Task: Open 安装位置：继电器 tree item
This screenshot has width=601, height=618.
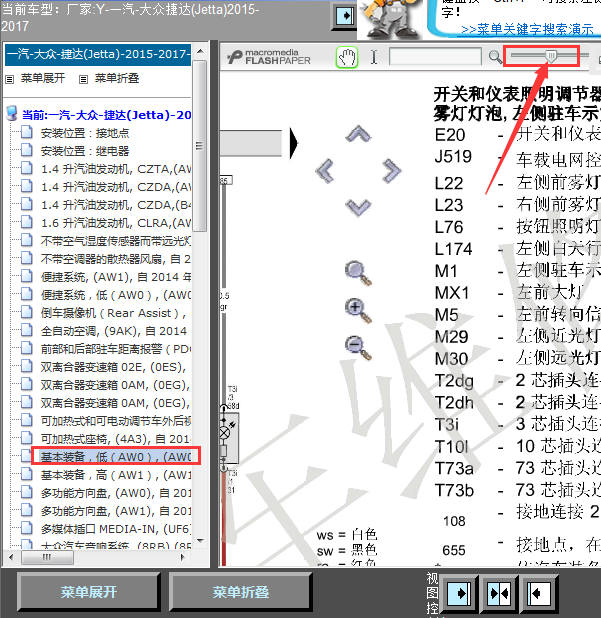Action: 85,151
